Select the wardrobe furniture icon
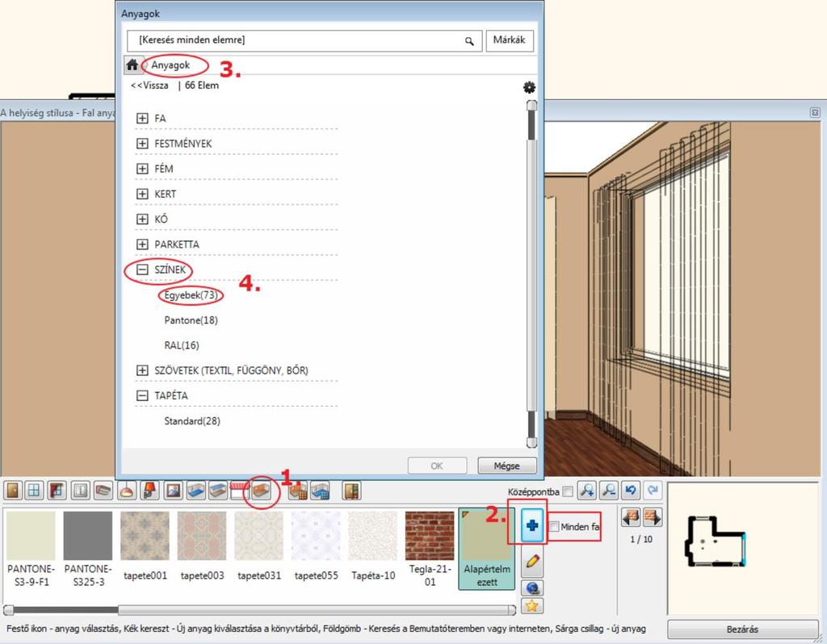This screenshot has width=827, height=644. tap(351, 491)
